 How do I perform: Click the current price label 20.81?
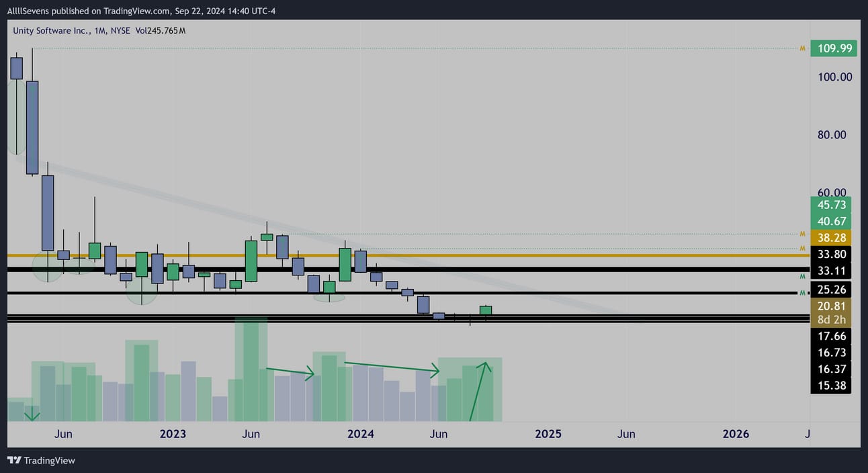(831, 306)
